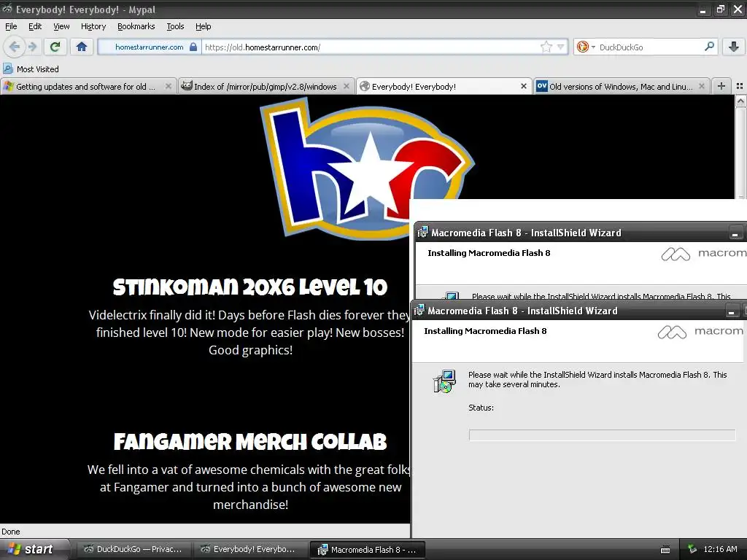Click the keyboard icon in system tray
Screen dimensions: 747x560
coord(665,550)
